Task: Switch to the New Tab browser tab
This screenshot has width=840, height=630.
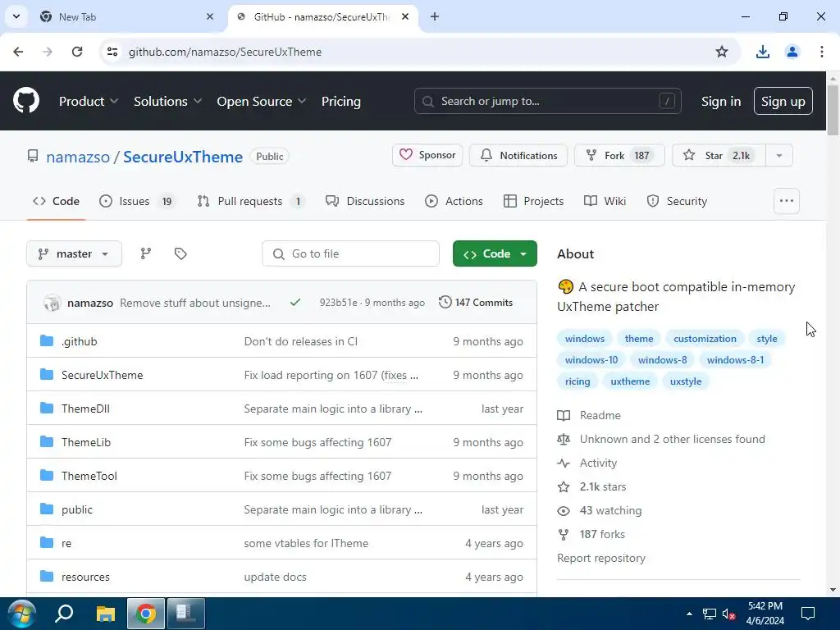Action: tap(127, 16)
